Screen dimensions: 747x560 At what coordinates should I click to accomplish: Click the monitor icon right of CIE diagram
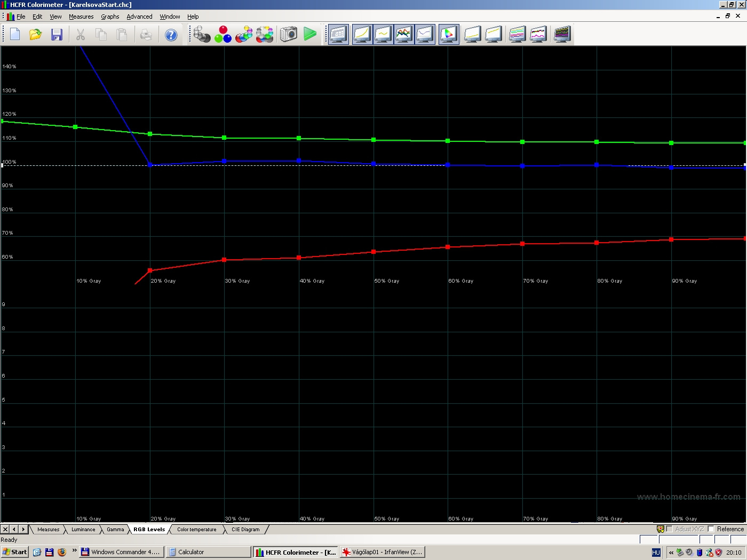(x=473, y=35)
